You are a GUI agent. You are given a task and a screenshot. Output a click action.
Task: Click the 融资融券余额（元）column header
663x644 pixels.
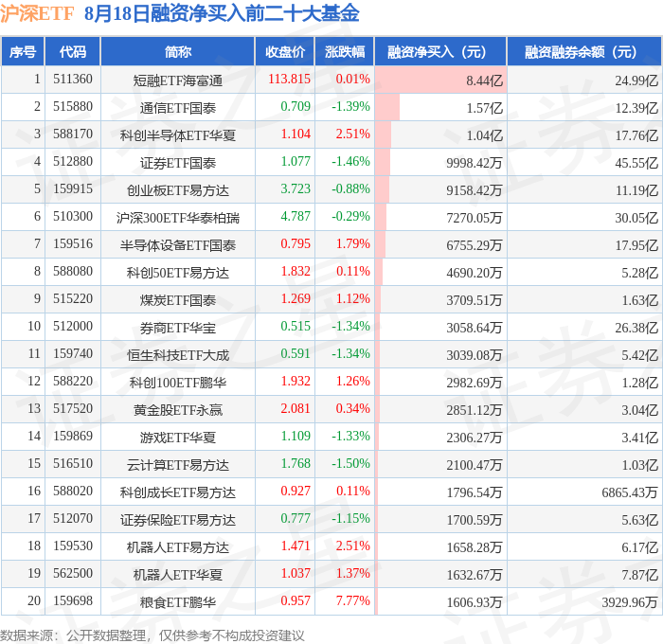click(x=584, y=51)
